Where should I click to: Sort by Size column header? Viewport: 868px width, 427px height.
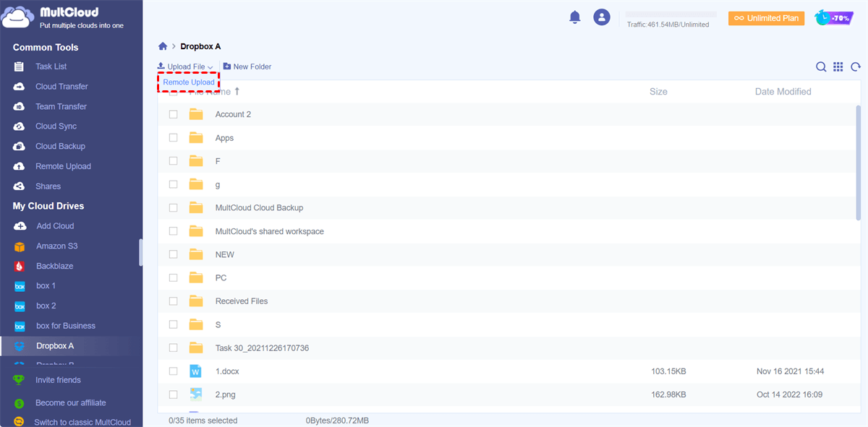click(658, 92)
